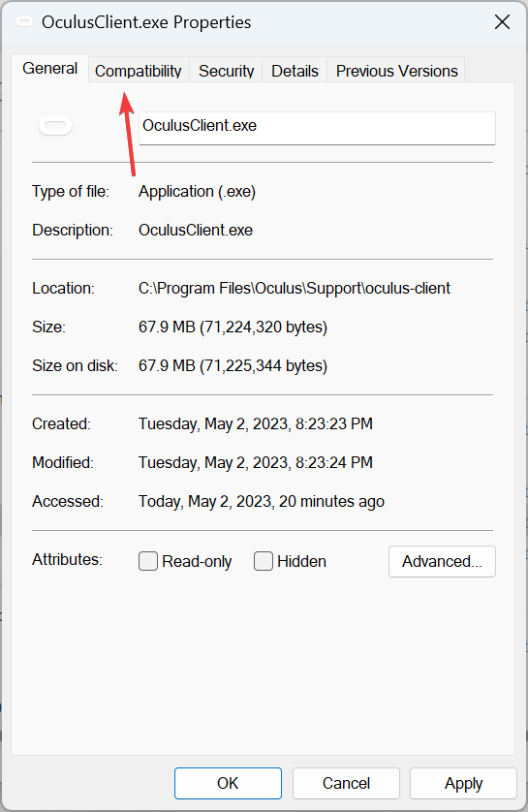Switch to the Compatibility tab
This screenshot has width=528, height=812.
139,71
